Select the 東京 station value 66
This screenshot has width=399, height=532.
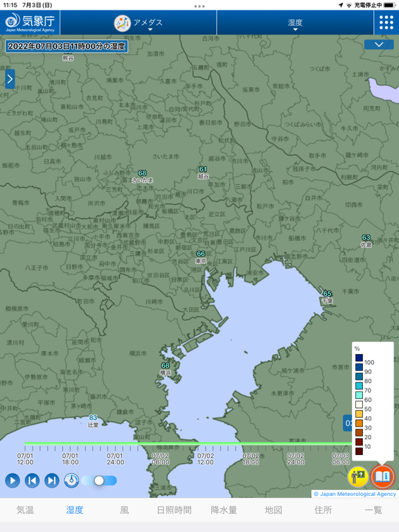tap(201, 254)
